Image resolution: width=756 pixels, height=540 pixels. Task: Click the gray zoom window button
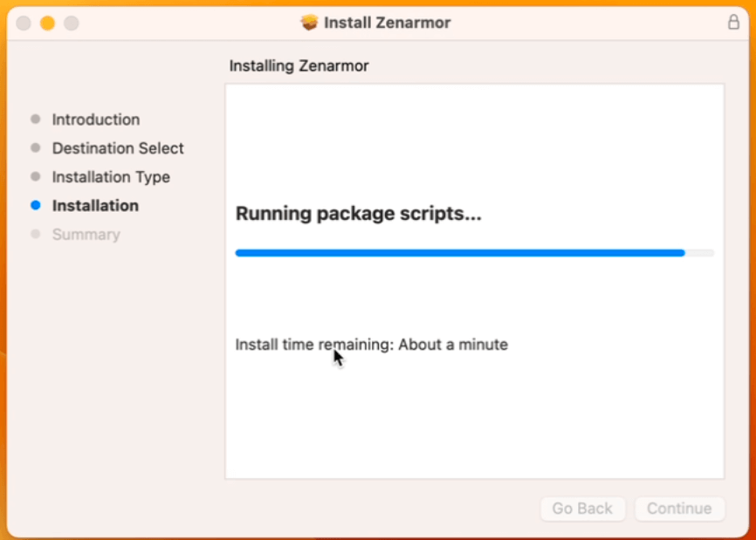pyautogui.click(x=71, y=24)
